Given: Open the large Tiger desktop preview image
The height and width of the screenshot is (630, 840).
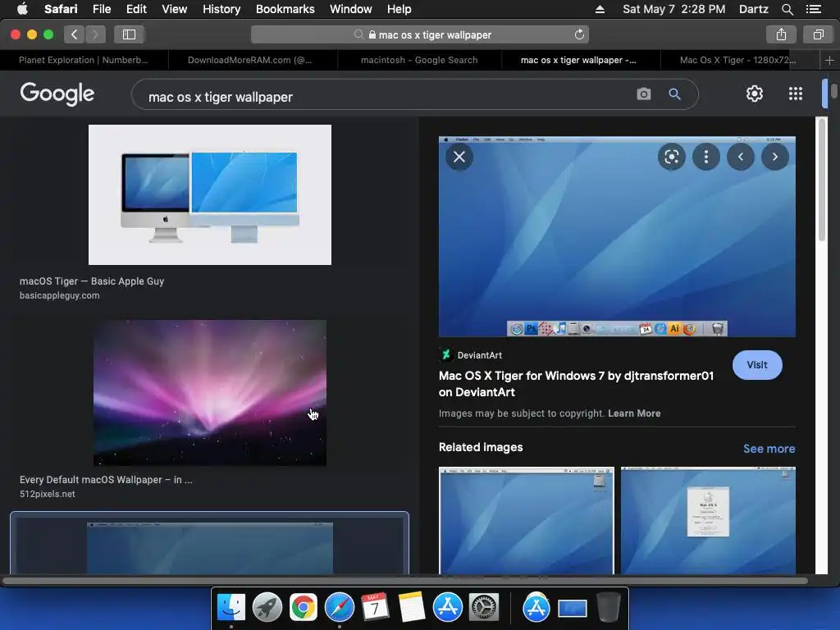Looking at the screenshot, I should tap(617, 236).
